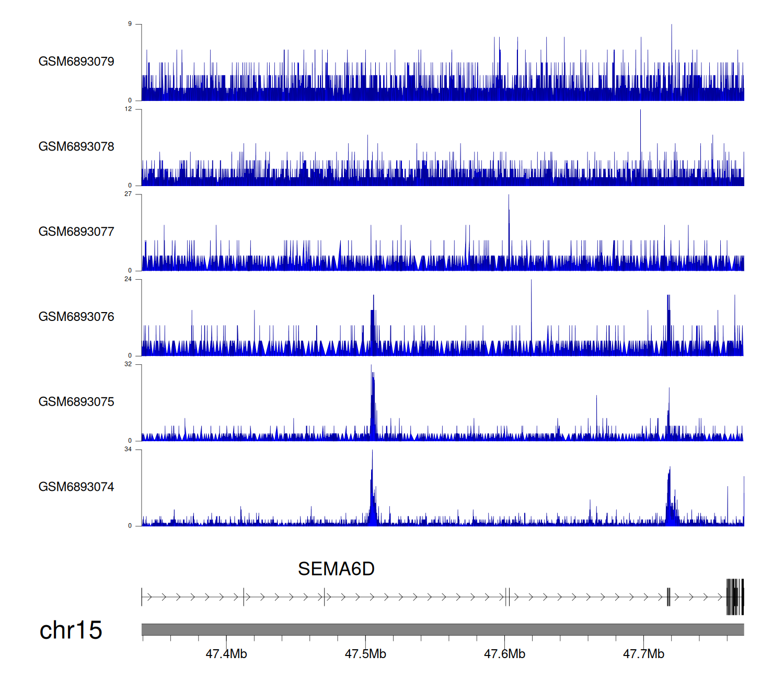Select the 47.6Mb position label
Image resolution: width=784 pixels, height=690 pixels.
click(x=504, y=654)
